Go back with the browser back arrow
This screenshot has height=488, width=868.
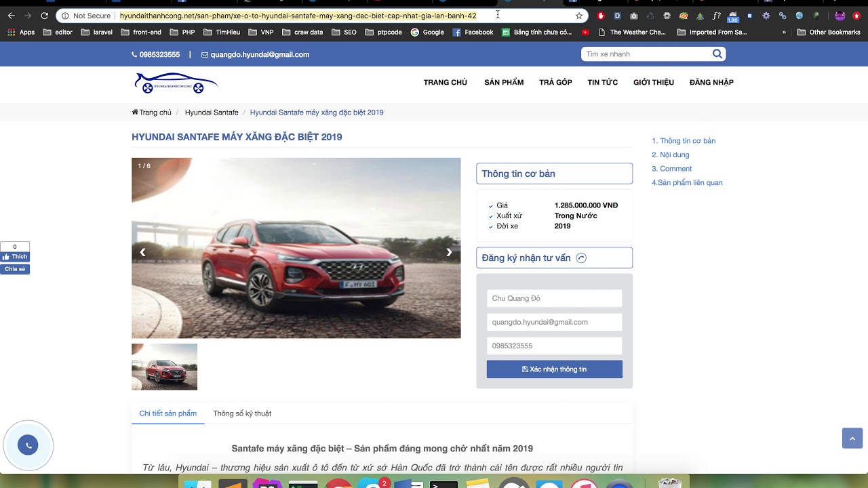click(x=11, y=16)
